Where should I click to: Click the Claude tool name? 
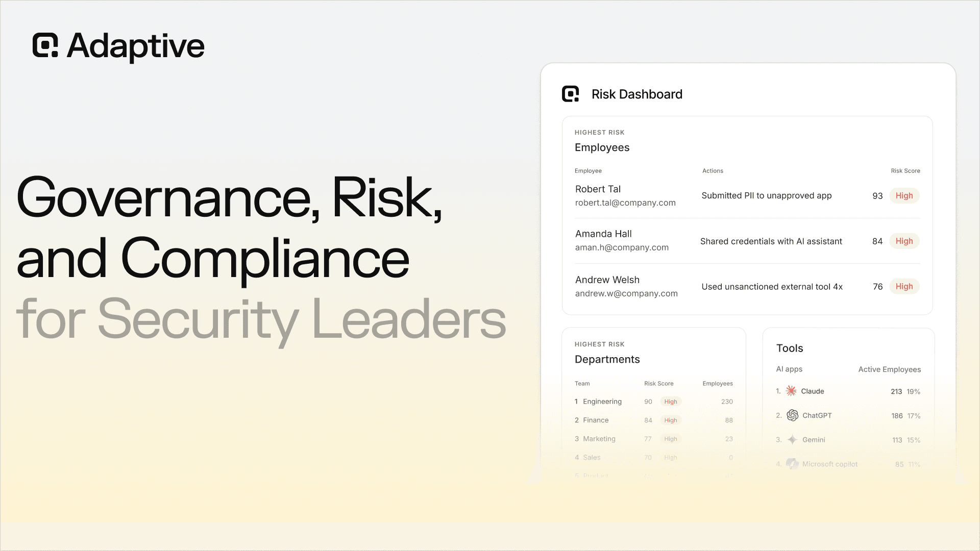tap(812, 391)
